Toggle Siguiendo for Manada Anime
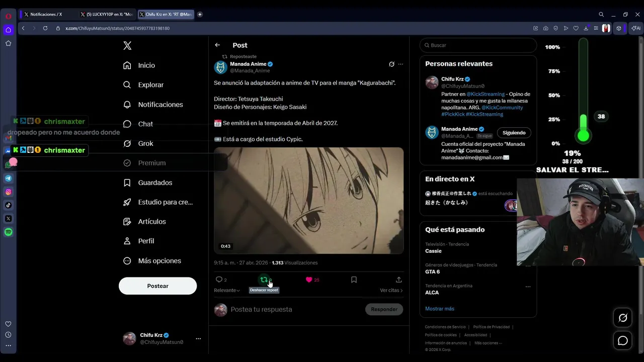644x362 pixels. tap(514, 133)
